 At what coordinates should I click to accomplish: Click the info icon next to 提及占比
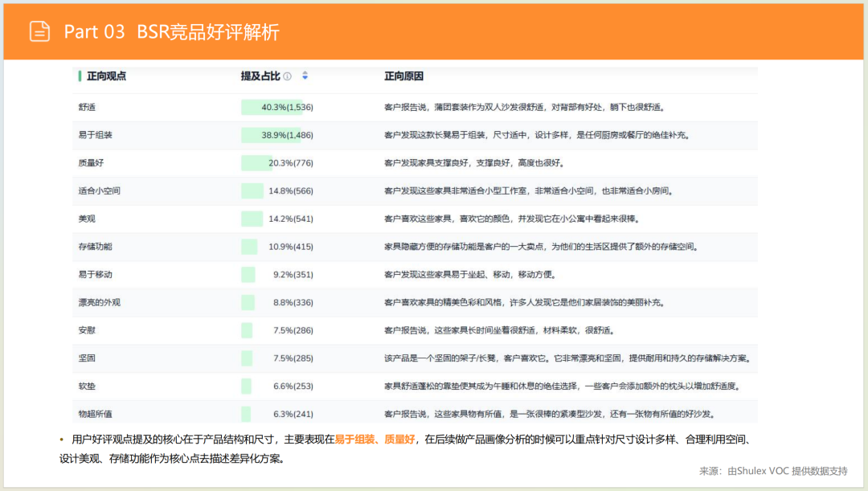[x=287, y=76]
